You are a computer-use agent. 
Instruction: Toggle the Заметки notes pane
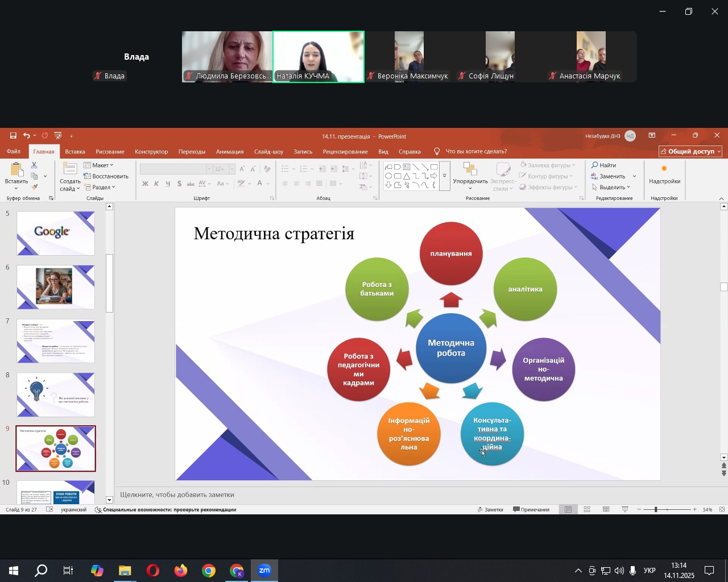click(490, 510)
